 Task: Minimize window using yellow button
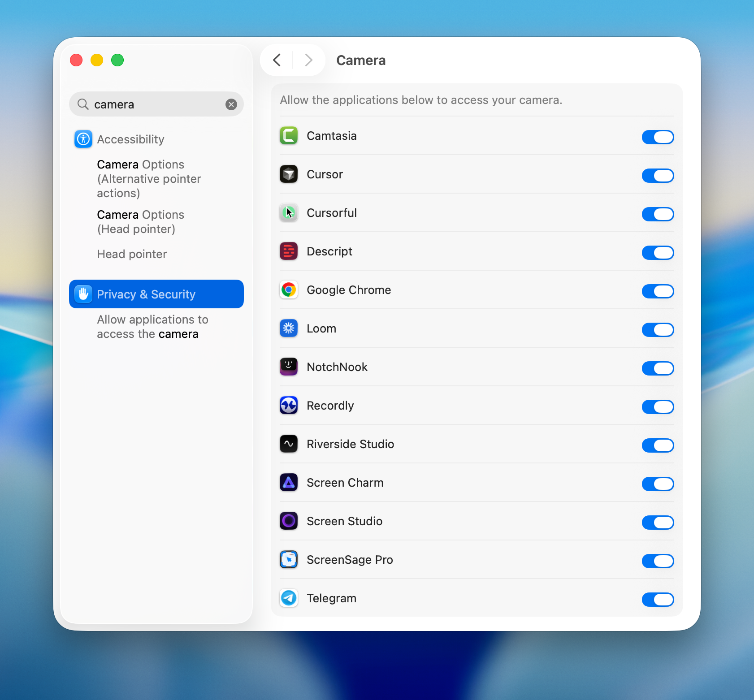pyautogui.click(x=97, y=60)
